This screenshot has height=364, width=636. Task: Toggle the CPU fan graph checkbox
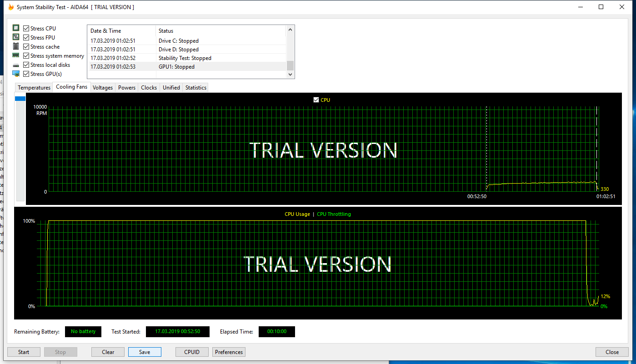coord(316,100)
